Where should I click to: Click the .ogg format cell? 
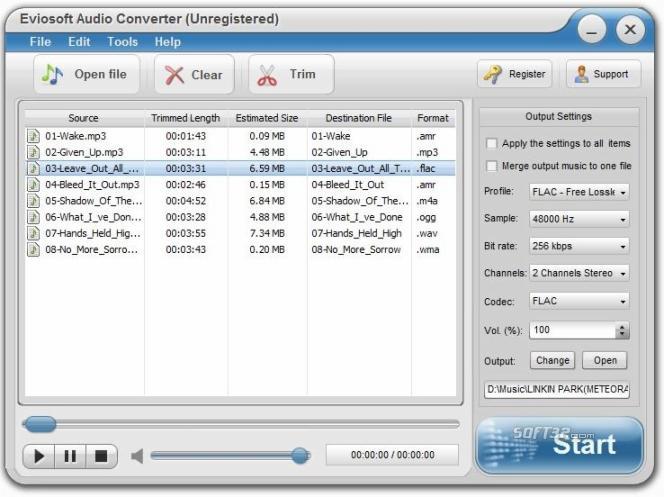(x=426, y=218)
